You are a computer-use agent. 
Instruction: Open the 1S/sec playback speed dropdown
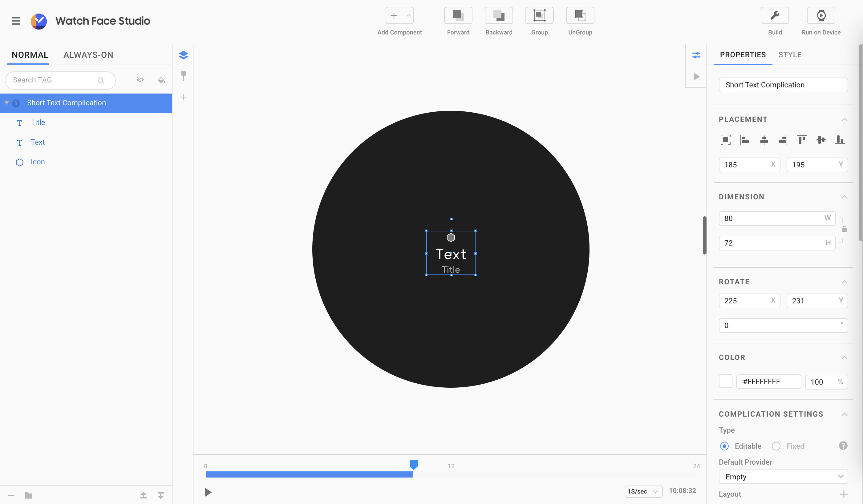[643, 491]
